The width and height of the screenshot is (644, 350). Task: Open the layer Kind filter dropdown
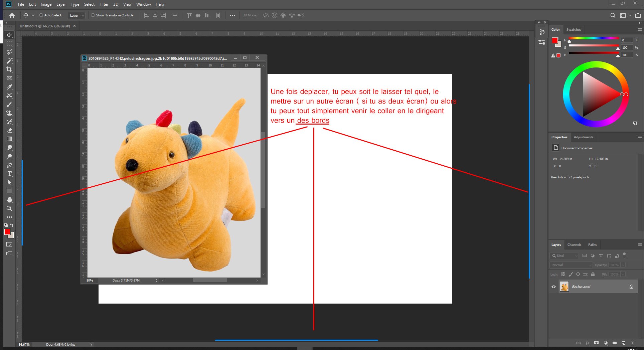pyautogui.click(x=565, y=255)
